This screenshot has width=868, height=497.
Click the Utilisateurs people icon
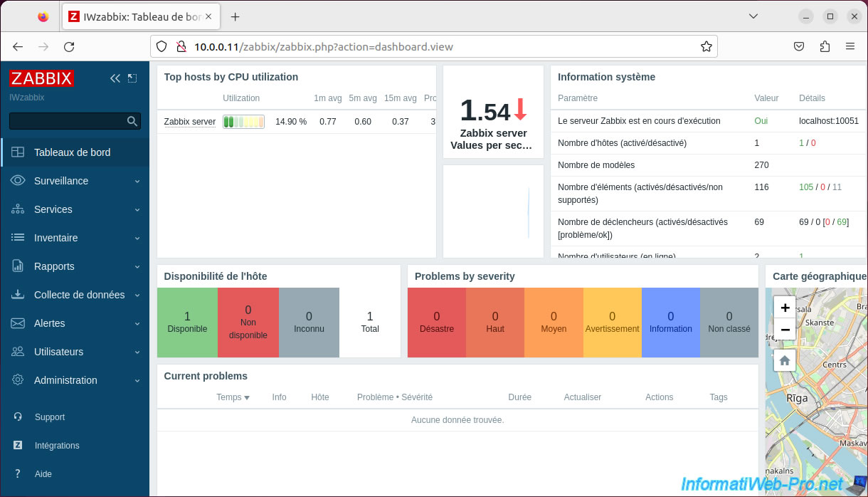tap(18, 352)
